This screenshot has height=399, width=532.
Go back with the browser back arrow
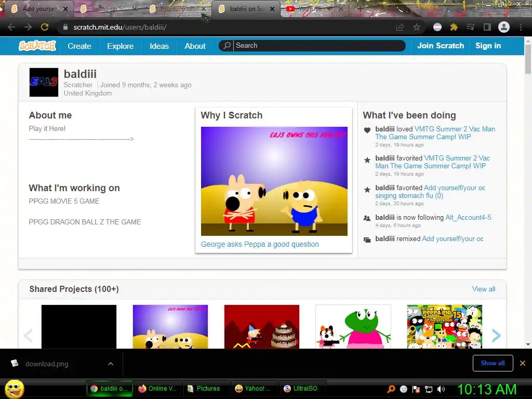tap(11, 27)
